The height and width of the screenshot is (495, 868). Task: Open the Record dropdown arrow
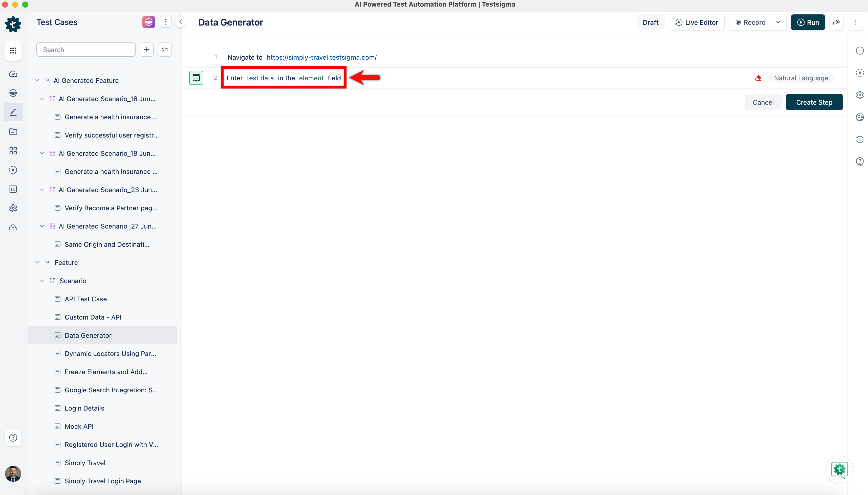point(778,22)
